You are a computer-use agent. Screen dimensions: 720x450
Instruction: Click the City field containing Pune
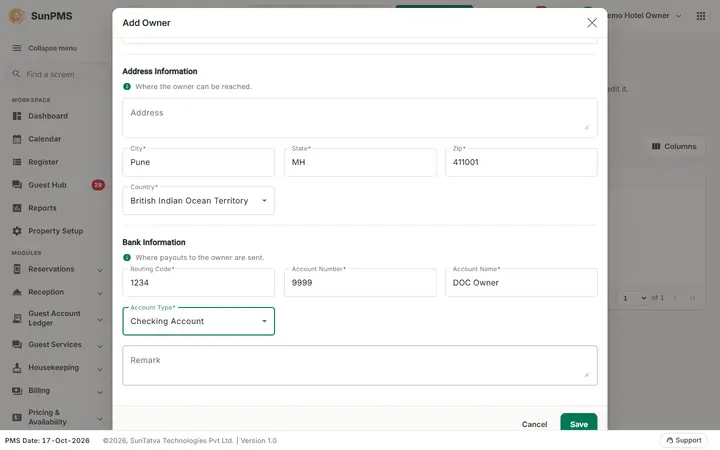pos(198,162)
